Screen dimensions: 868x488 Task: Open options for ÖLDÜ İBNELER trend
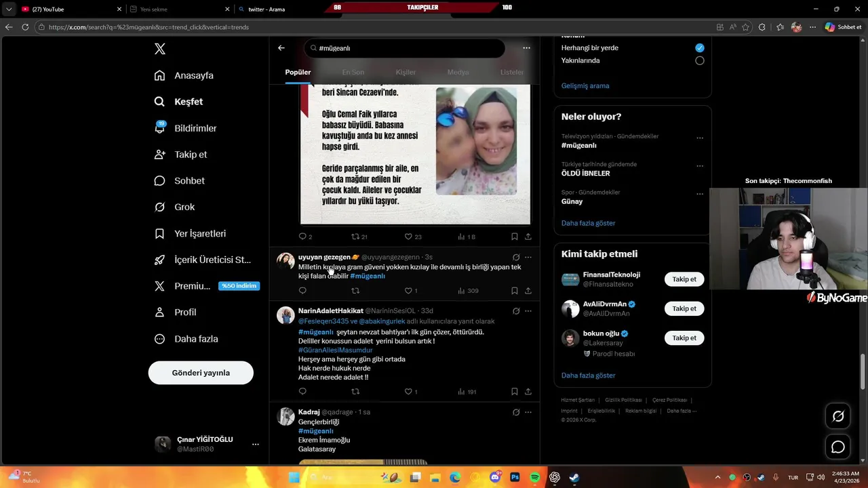(x=700, y=166)
